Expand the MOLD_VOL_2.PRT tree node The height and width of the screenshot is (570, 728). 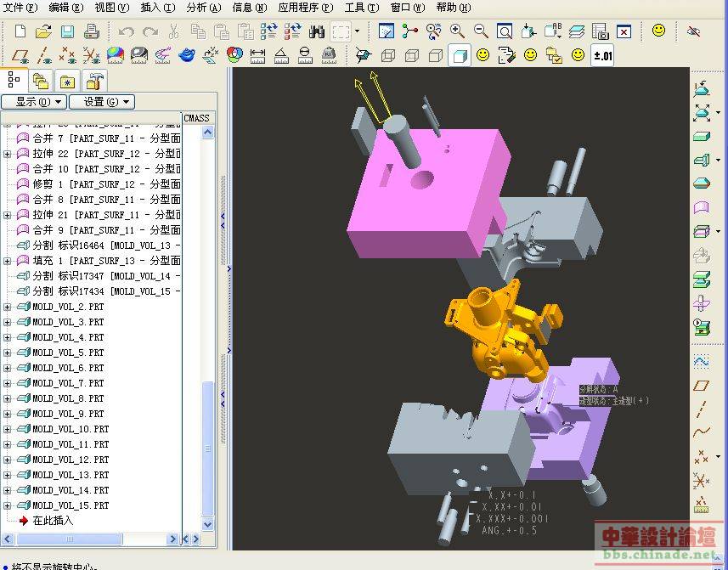point(8,307)
